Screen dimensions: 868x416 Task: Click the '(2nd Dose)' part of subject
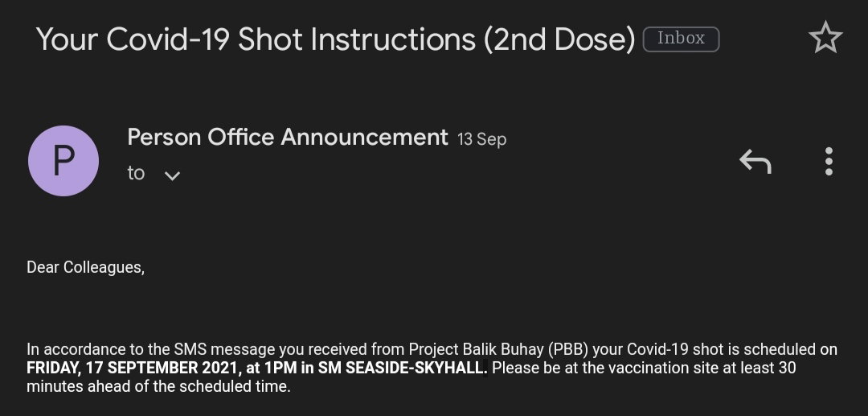point(559,39)
